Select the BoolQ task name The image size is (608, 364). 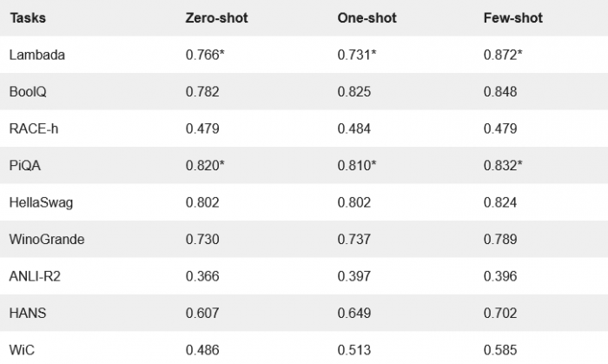(28, 91)
